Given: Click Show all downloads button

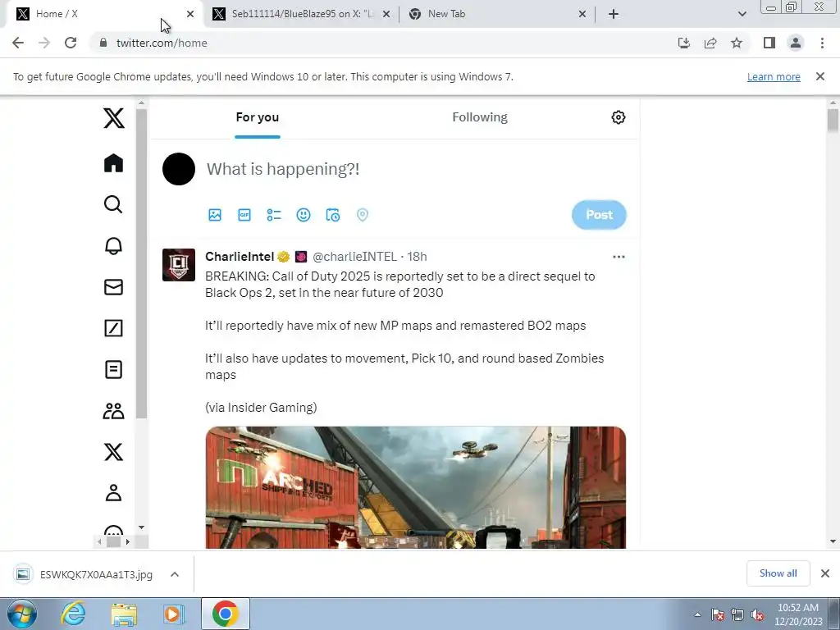Looking at the screenshot, I should 778,573.
